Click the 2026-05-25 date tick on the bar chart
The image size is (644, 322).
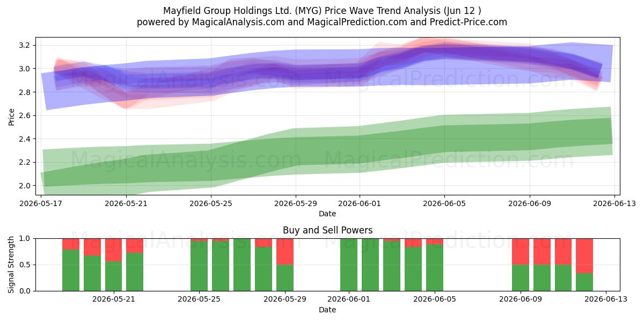[x=199, y=299]
